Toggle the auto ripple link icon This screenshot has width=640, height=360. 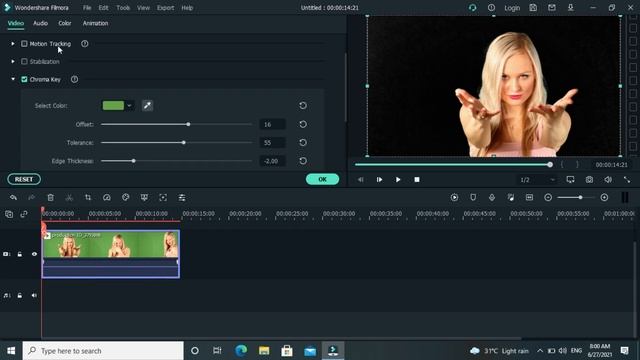[x=24, y=214]
